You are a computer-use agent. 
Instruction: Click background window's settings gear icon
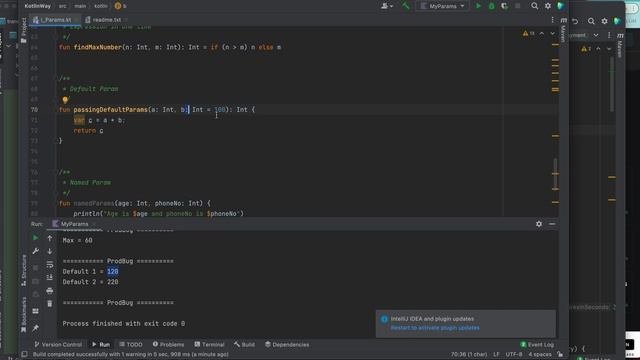(x=604, y=21)
